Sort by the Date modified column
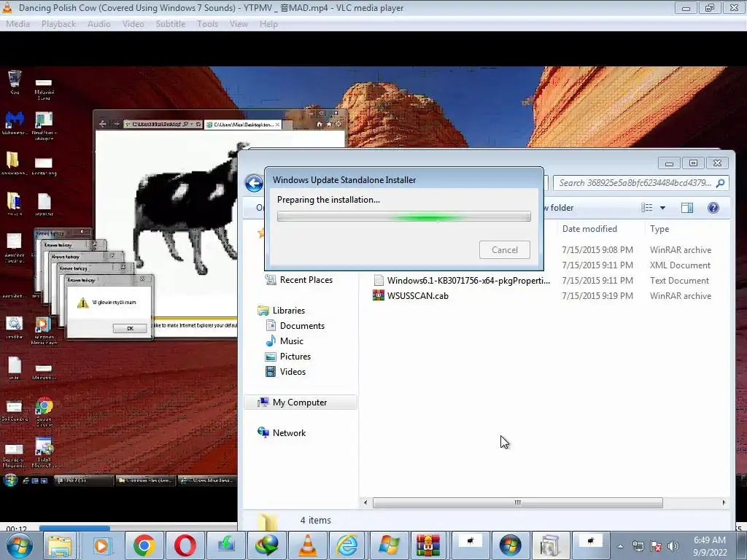747x560 pixels. point(589,229)
